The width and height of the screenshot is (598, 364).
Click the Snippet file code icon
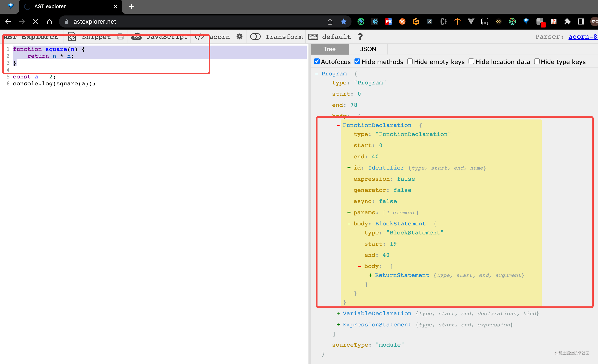point(72,37)
